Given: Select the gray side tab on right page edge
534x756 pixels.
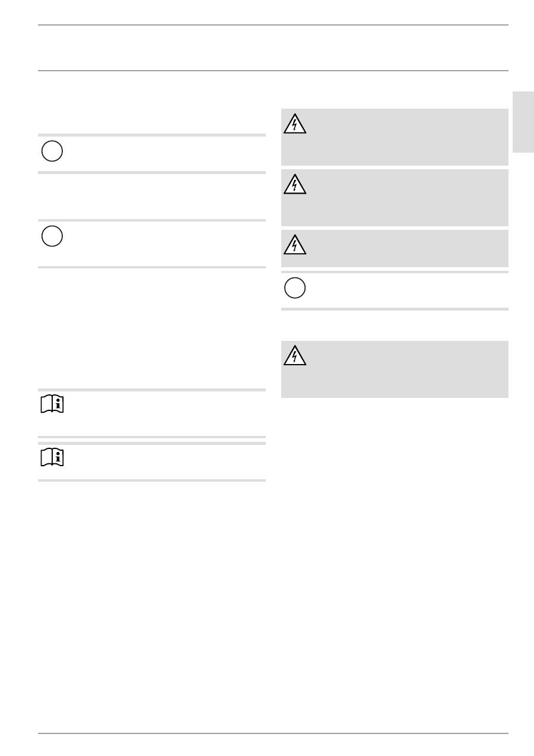Looking at the screenshot, I should point(523,122).
